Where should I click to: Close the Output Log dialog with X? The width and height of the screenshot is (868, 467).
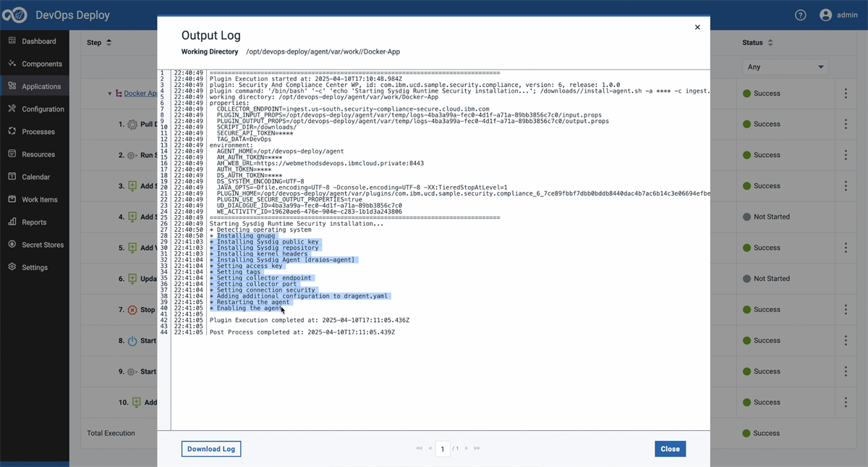(697, 27)
